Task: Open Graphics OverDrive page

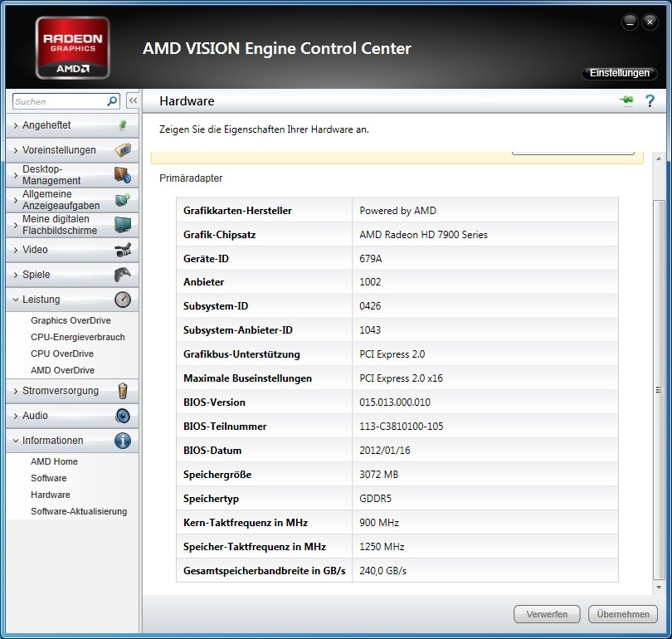Action: click(x=71, y=320)
